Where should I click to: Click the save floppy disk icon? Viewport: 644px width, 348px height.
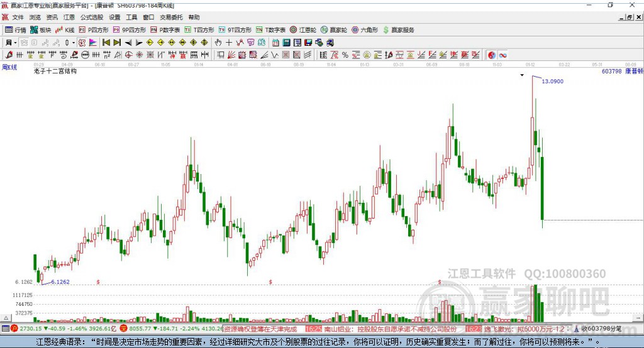[x=308, y=43]
